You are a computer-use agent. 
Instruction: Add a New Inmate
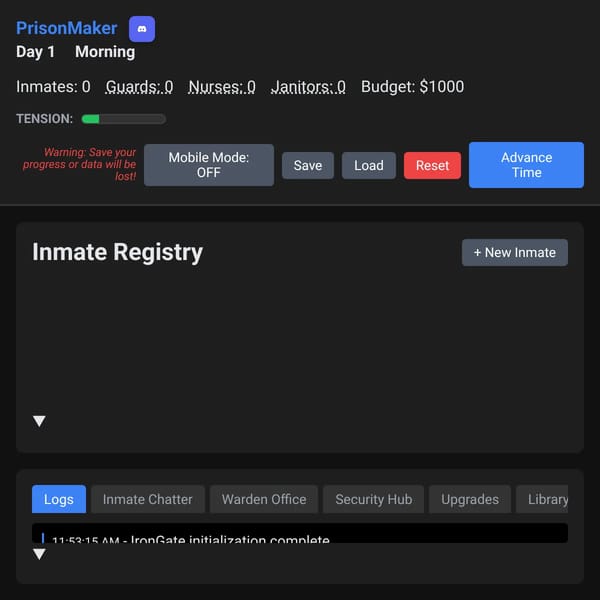coord(515,253)
